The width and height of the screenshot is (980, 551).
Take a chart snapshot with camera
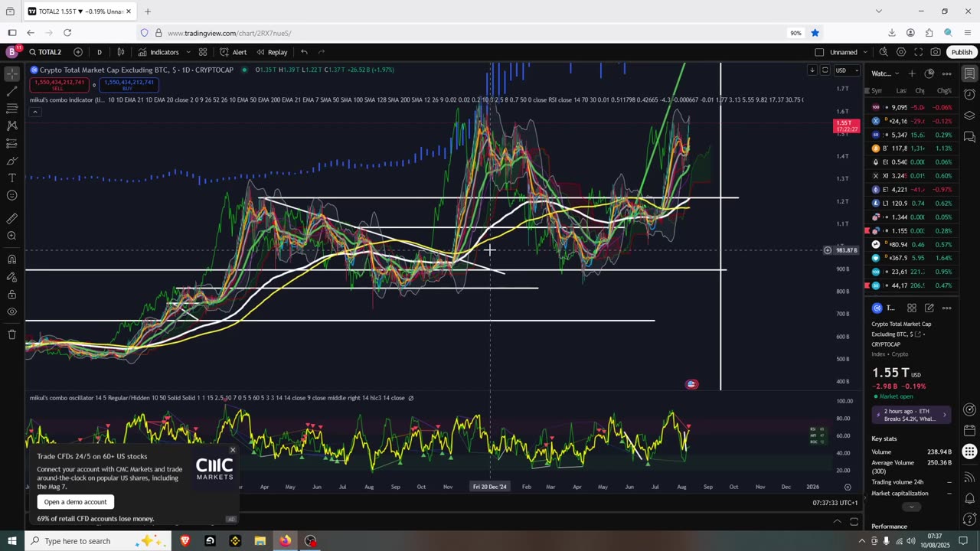[936, 52]
